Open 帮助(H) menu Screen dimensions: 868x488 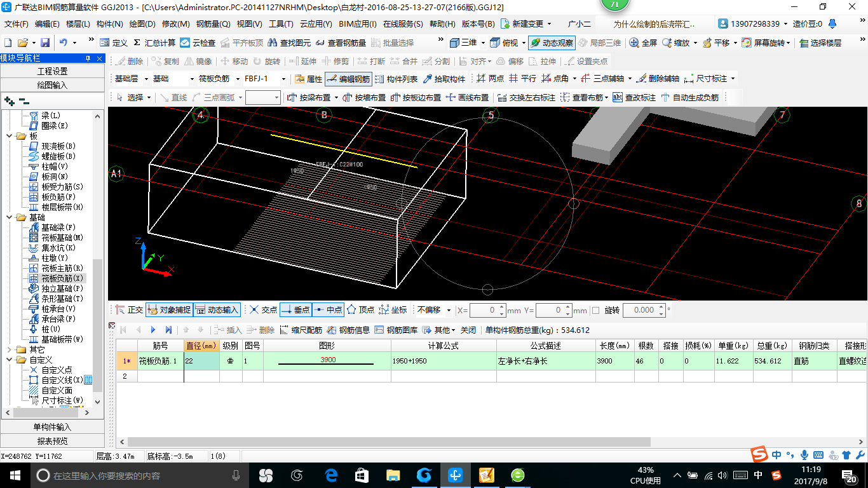pos(442,24)
